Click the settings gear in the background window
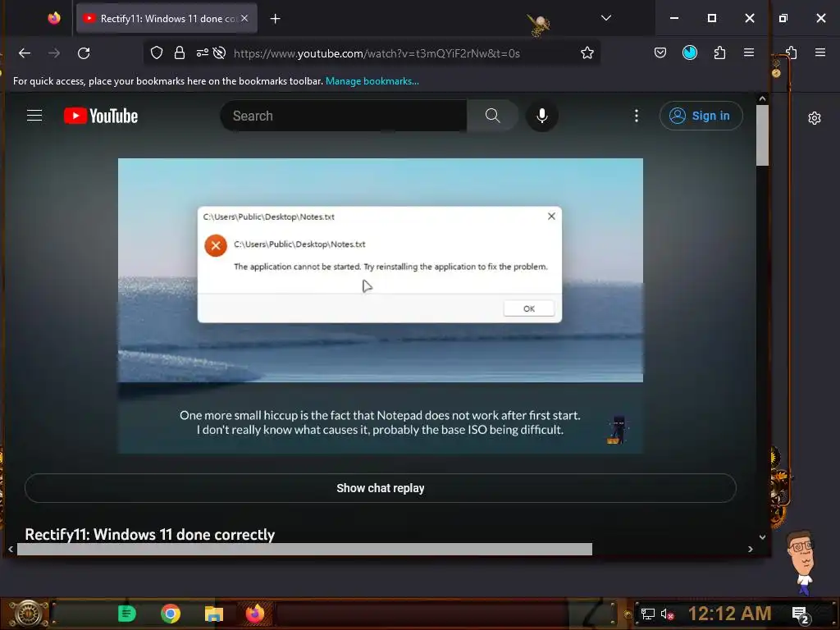840x630 pixels. pos(815,118)
